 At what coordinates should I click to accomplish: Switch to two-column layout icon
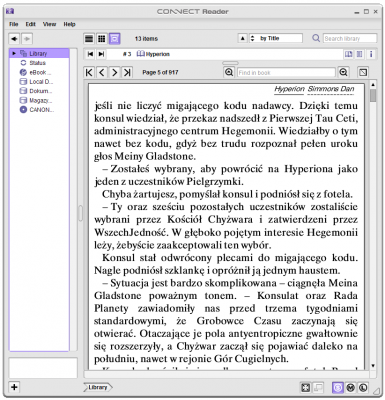pos(360,54)
